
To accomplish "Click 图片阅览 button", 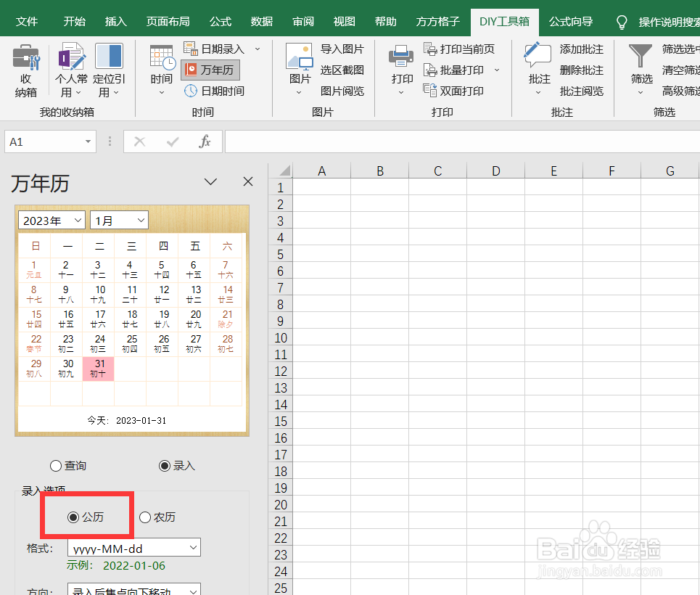I will [x=342, y=91].
